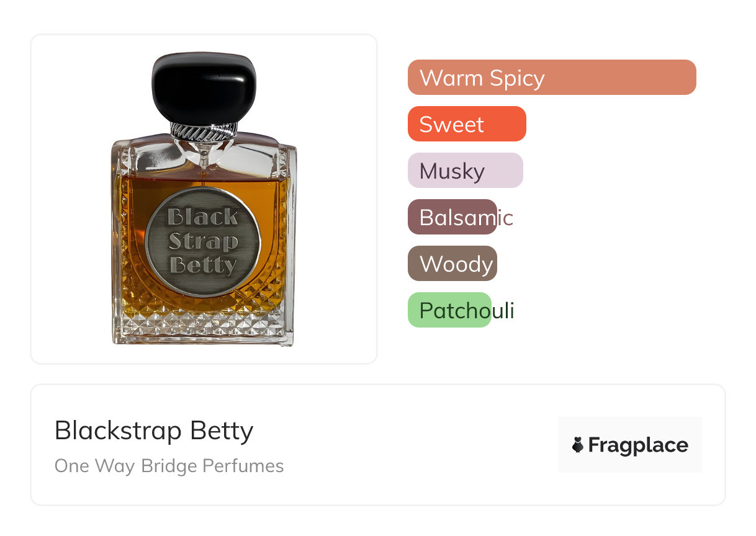Choose the Balsamic accord bar
The width and height of the screenshot is (756, 536).
[x=452, y=217]
